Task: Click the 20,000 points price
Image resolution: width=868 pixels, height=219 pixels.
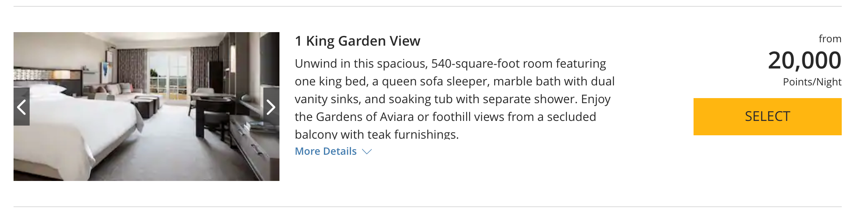Action: [804, 60]
